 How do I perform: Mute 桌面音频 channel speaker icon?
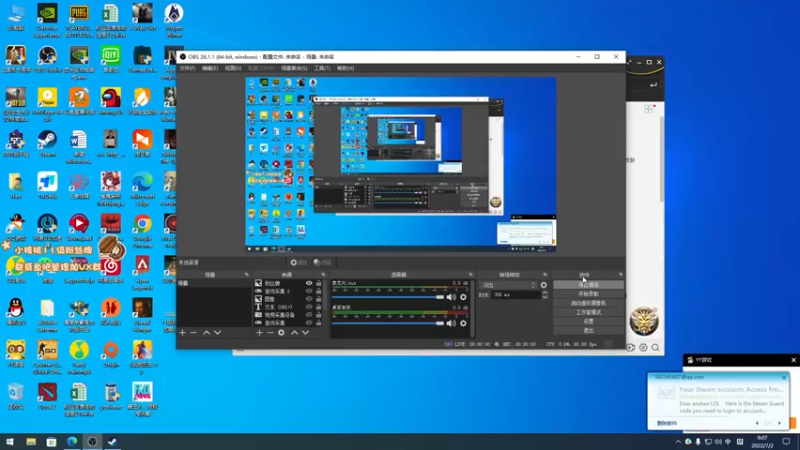[451, 323]
